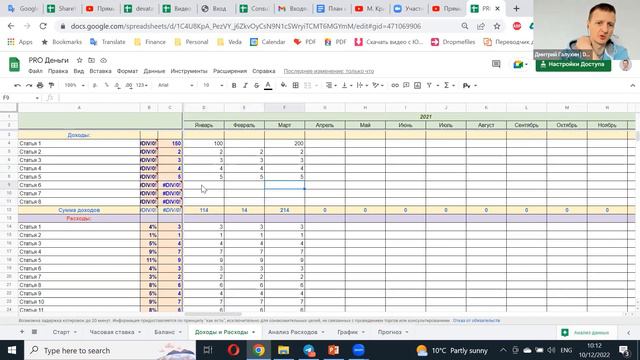
Task: Undo the last action
Action: click(17, 85)
